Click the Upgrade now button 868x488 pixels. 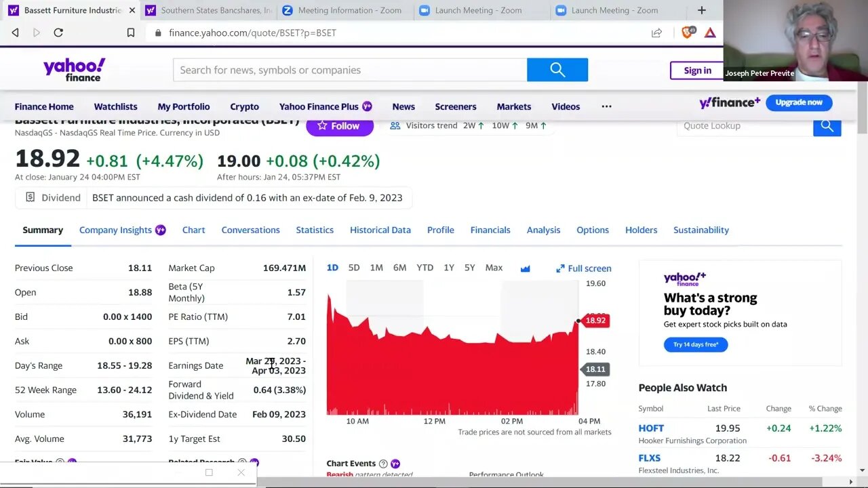tap(799, 102)
